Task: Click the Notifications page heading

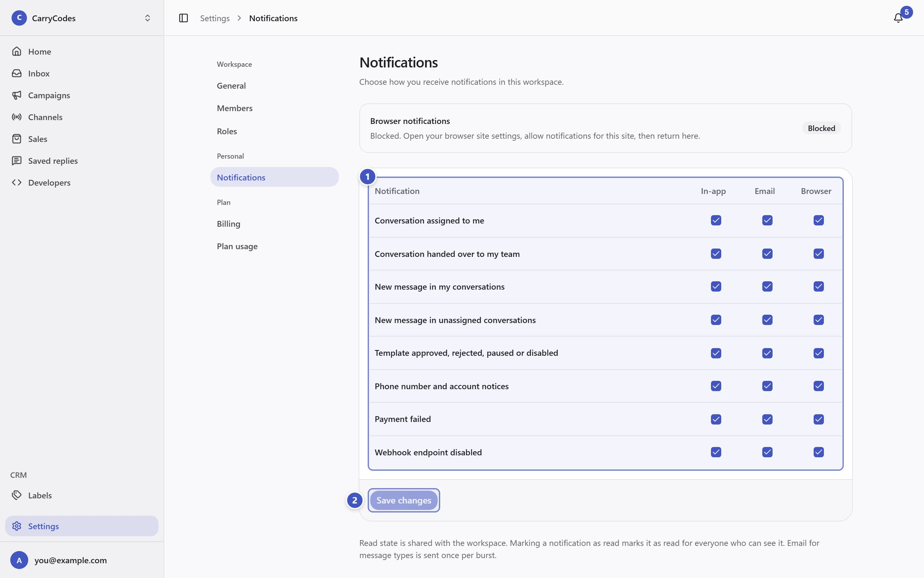Action: [x=398, y=62]
